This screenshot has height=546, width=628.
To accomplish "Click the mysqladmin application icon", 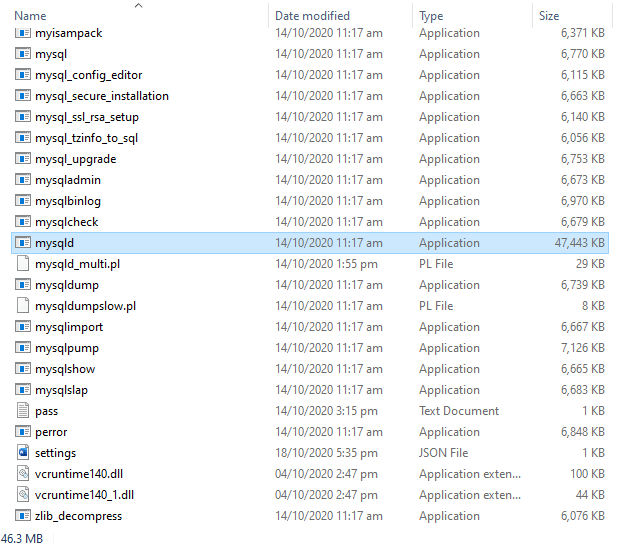I will coord(23,179).
